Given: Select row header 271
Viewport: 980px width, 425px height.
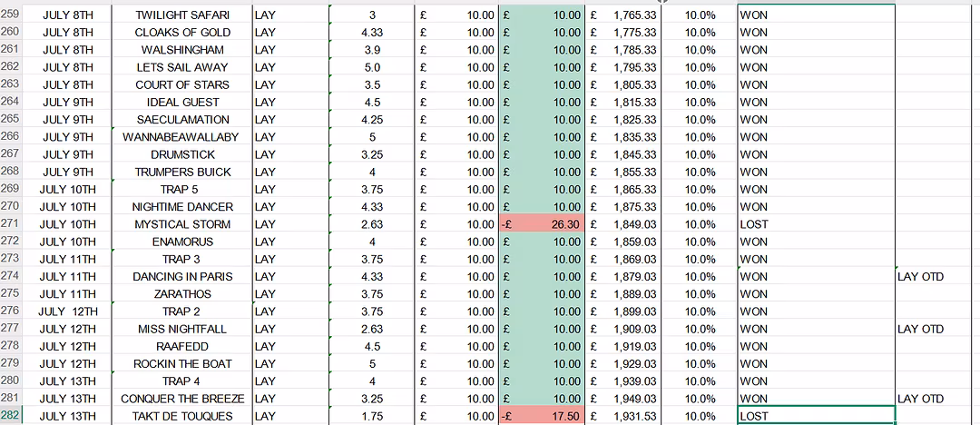Looking at the screenshot, I should coord(11,224).
